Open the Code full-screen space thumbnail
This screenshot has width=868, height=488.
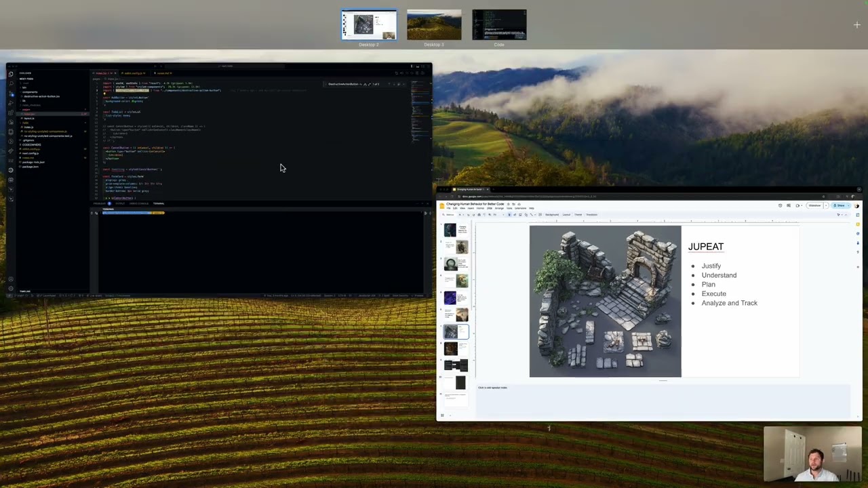click(x=499, y=25)
